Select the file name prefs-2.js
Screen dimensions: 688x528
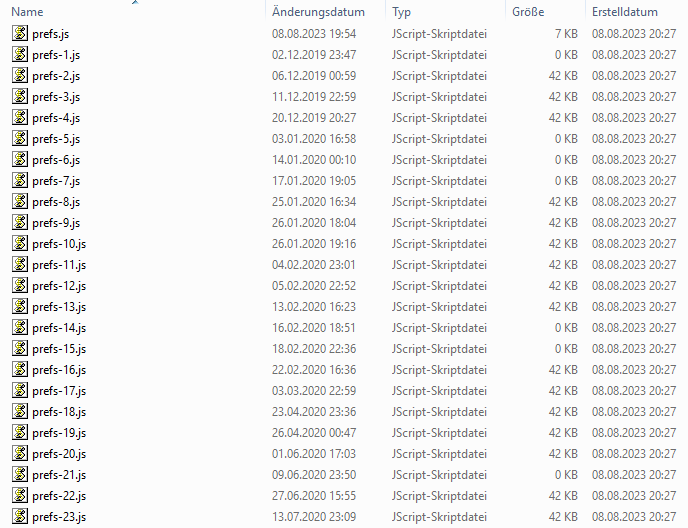click(x=56, y=76)
